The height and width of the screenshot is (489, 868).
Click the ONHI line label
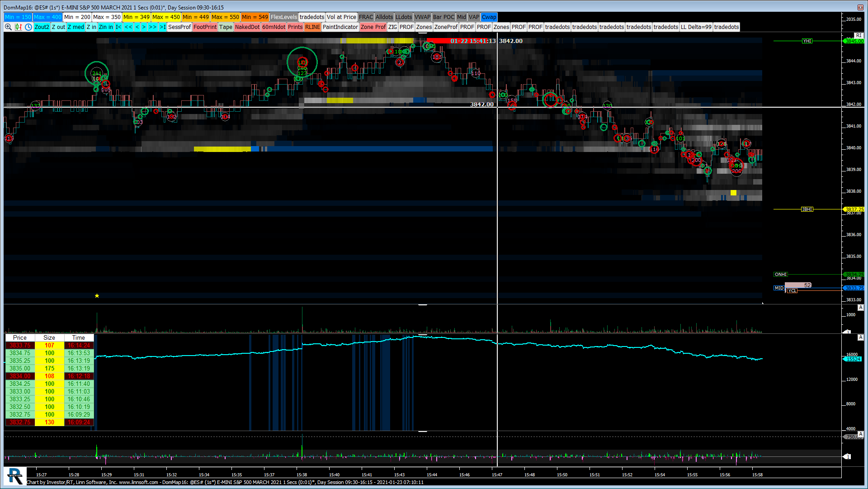pos(781,275)
